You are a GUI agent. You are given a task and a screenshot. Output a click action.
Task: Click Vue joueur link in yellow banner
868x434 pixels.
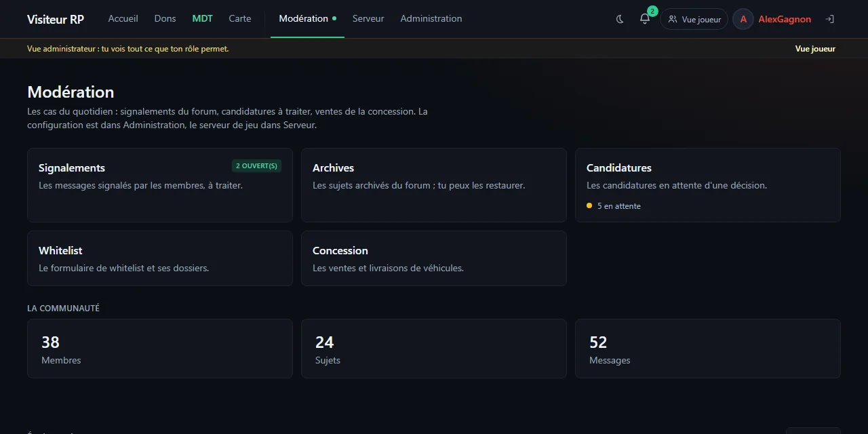815,49
